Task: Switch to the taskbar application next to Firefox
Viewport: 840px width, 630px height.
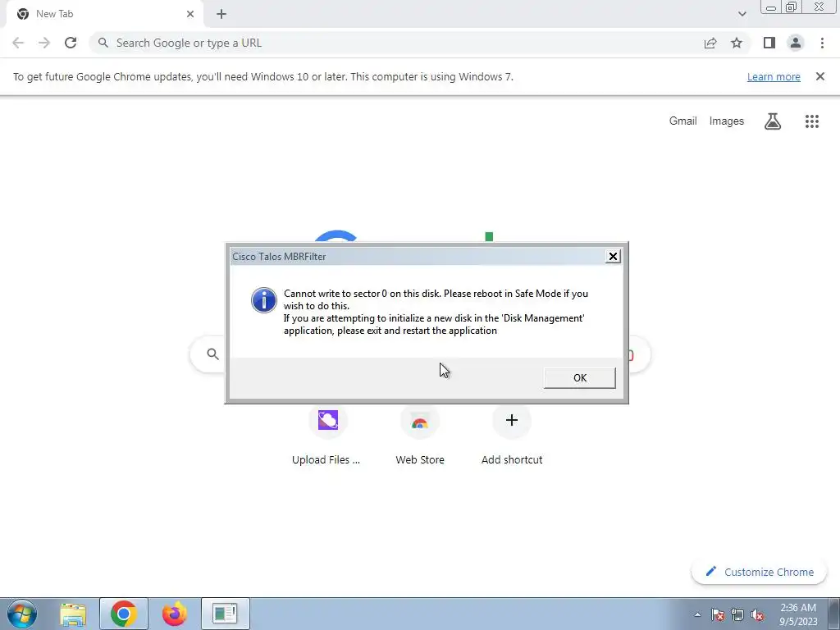Action: tap(226, 614)
